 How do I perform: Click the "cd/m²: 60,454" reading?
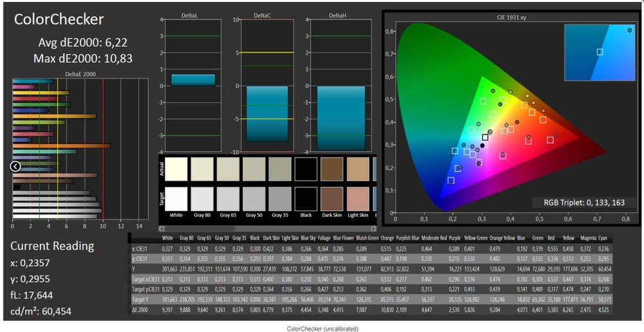pos(41,311)
